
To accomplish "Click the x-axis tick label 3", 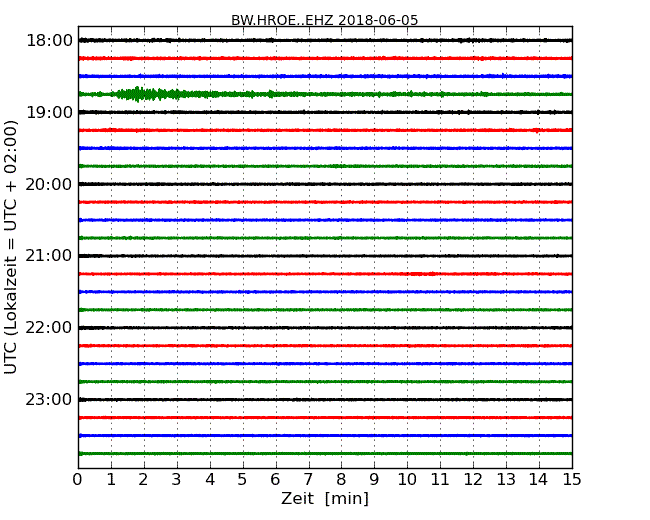I will 177,479.
